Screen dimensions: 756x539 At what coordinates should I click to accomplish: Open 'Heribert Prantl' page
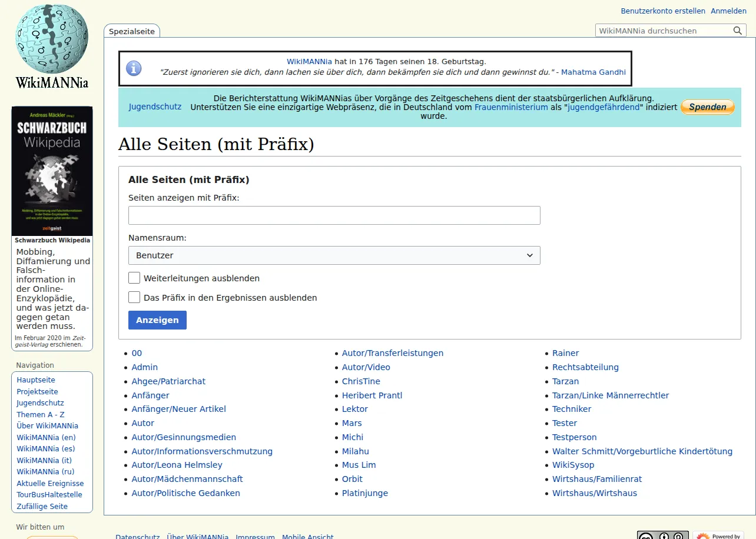(x=372, y=395)
